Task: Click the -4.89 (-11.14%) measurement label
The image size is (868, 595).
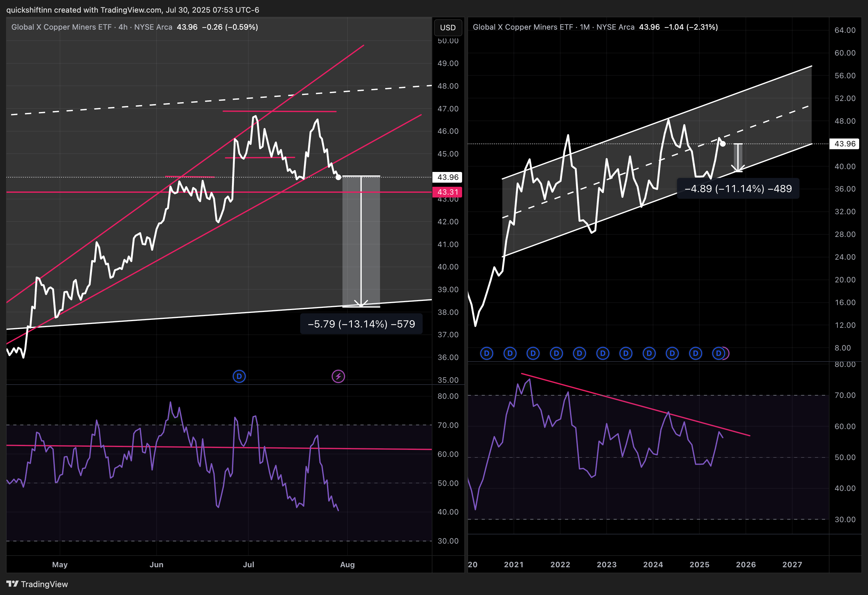Action: [x=738, y=189]
